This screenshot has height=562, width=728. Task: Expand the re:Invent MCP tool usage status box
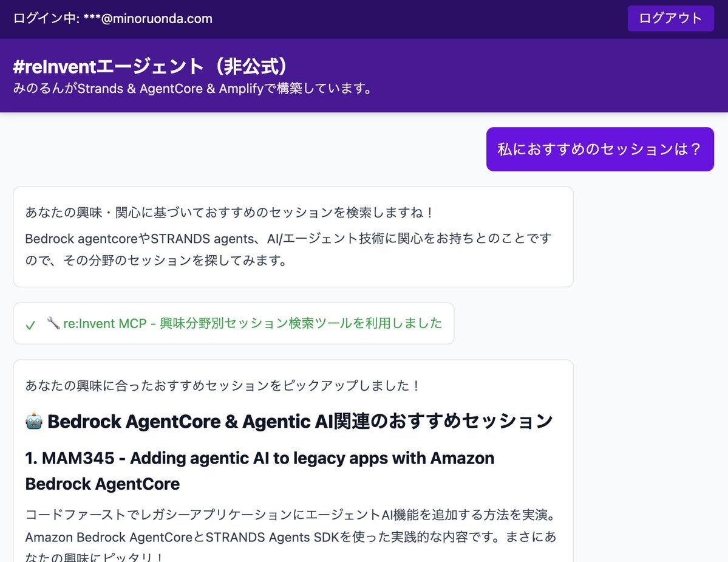(x=233, y=323)
